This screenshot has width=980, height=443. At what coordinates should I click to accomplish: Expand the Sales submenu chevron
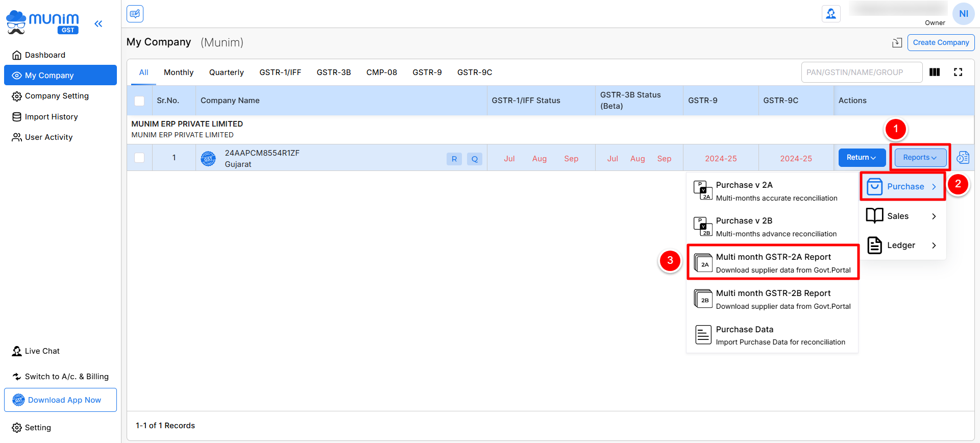(934, 216)
